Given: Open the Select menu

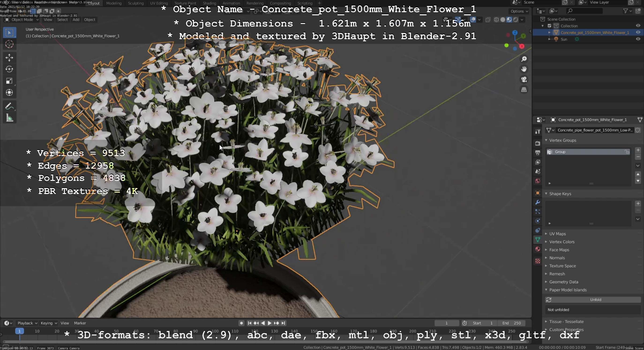Looking at the screenshot, I should (x=62, y=19).
